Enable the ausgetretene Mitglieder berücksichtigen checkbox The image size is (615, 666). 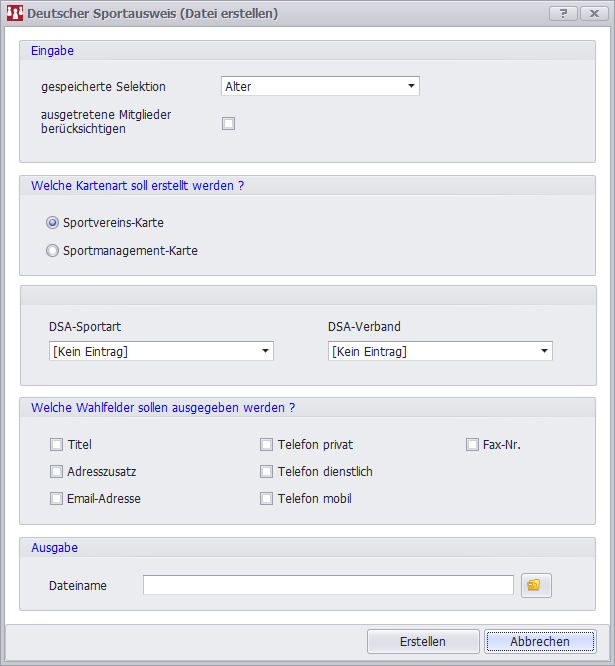click(228, 123)
